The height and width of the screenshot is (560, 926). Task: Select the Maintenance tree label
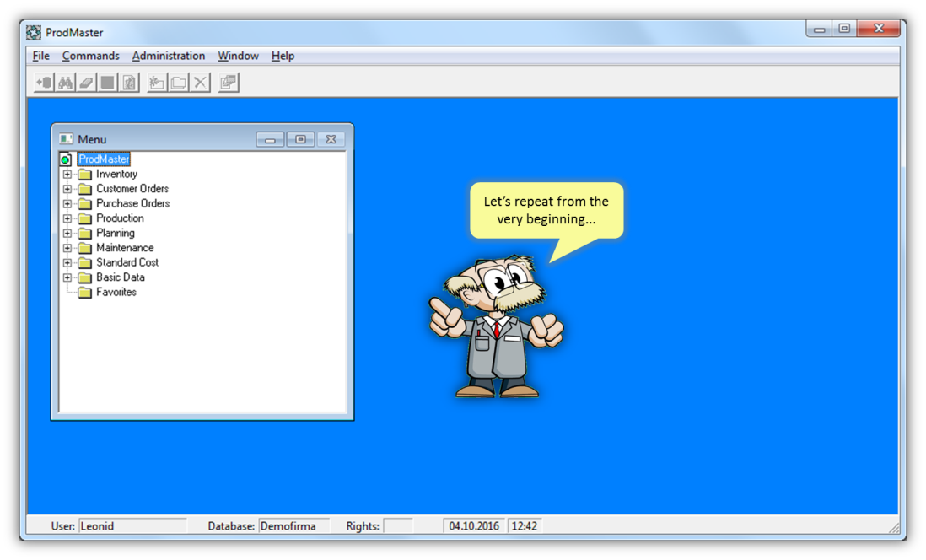click(x=125, y=248)
